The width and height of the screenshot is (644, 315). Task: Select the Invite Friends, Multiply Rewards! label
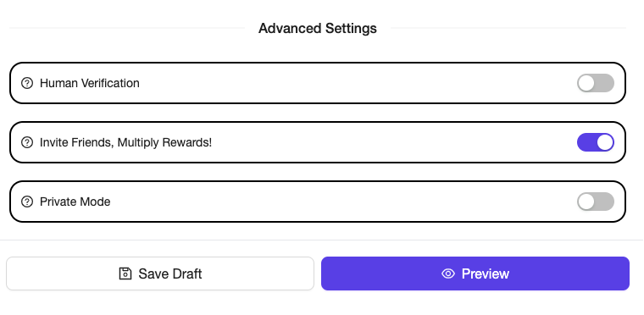click(125, 143)
